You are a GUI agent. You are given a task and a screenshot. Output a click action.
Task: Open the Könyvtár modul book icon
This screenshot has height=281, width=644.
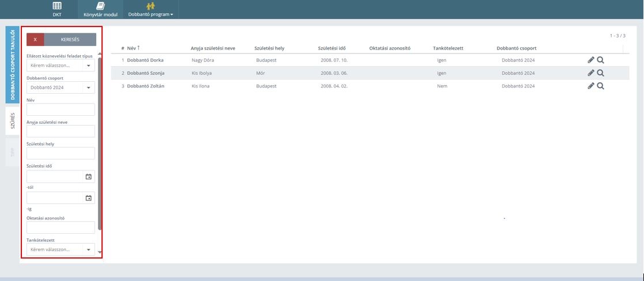click(100, 6)
